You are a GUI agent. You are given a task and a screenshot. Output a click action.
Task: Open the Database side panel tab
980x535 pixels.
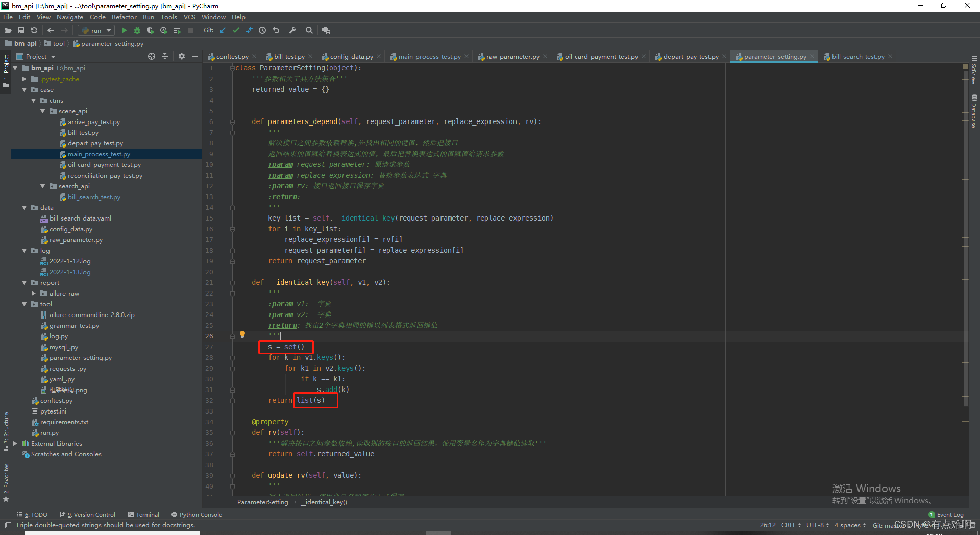coord(974,111)
